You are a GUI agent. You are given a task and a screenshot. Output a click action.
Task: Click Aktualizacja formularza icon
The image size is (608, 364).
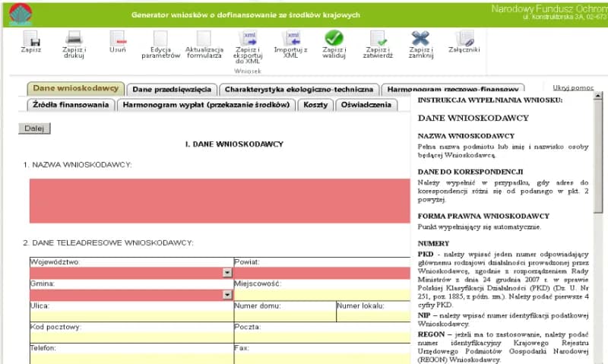(204, 39)
